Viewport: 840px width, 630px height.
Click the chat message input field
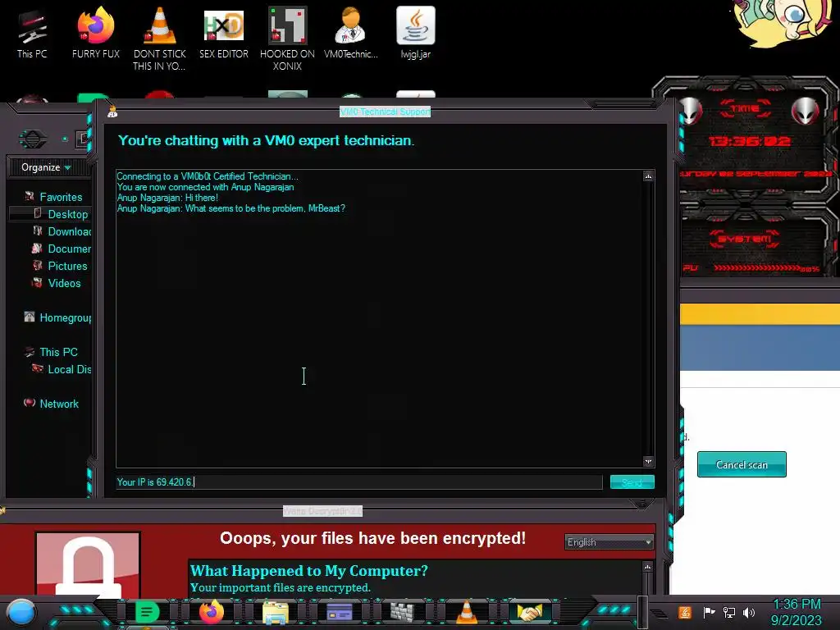pos(359,482)
